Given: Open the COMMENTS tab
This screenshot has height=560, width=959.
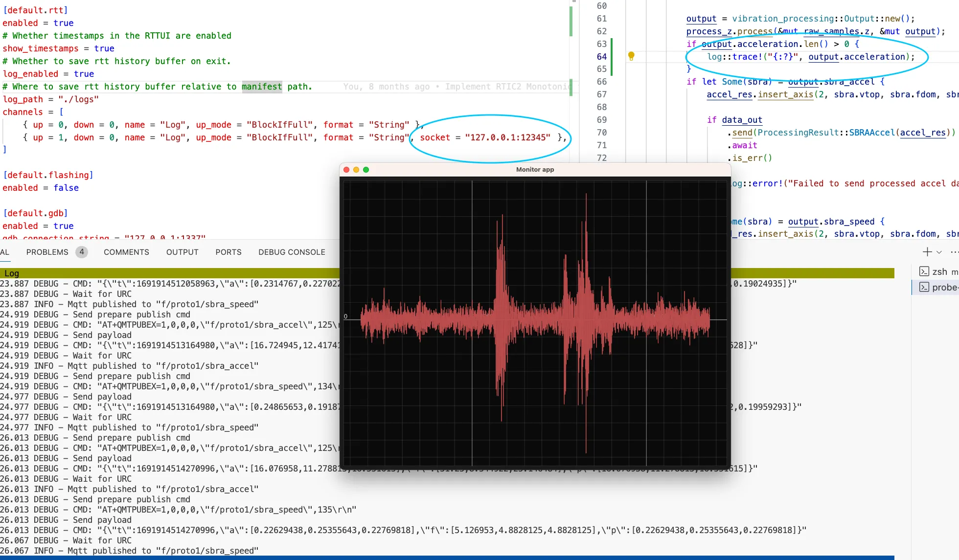Looking at the screenshot, I should point(126,252).
